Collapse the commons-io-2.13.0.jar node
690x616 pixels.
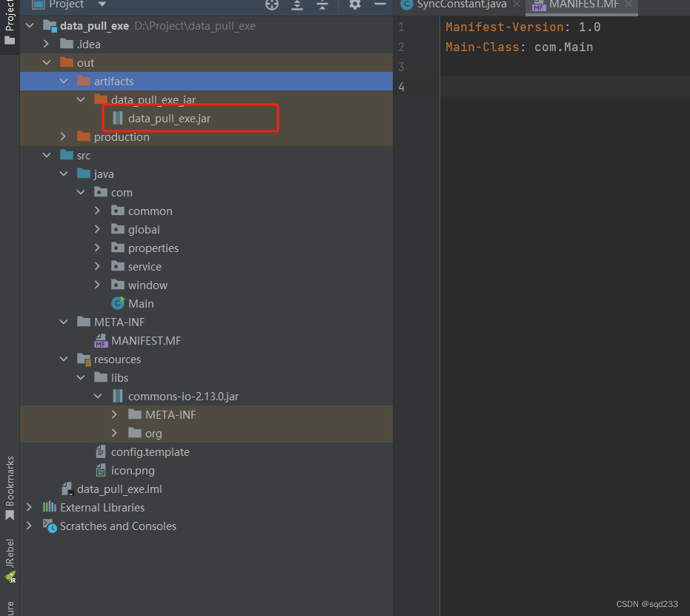pos(98,396)
